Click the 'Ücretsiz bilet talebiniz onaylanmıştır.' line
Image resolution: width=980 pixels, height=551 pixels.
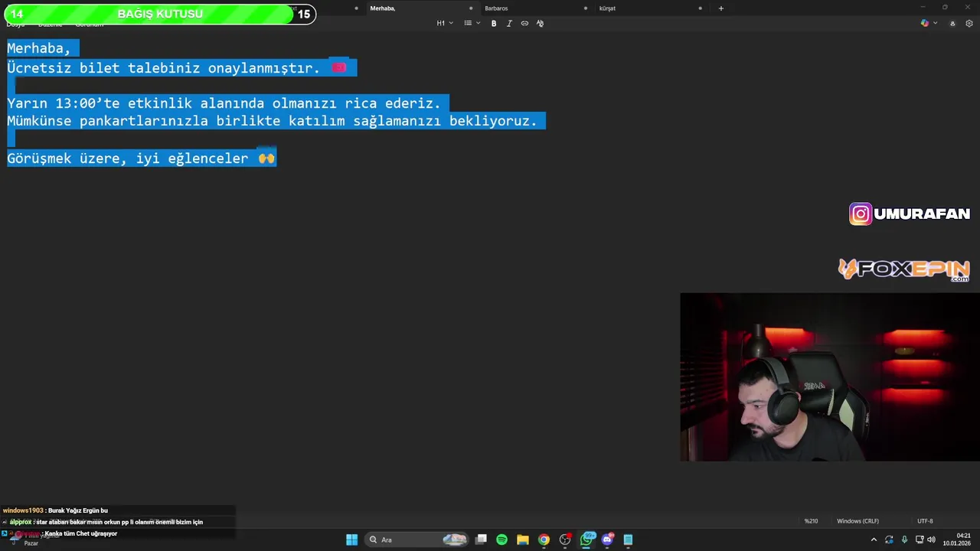163,68
